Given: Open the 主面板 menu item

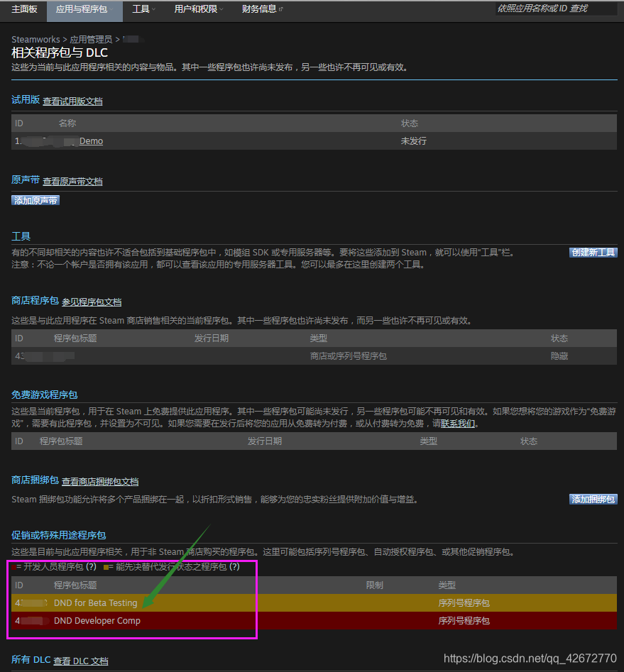Looking at the screenshot, I should [24, 9].
